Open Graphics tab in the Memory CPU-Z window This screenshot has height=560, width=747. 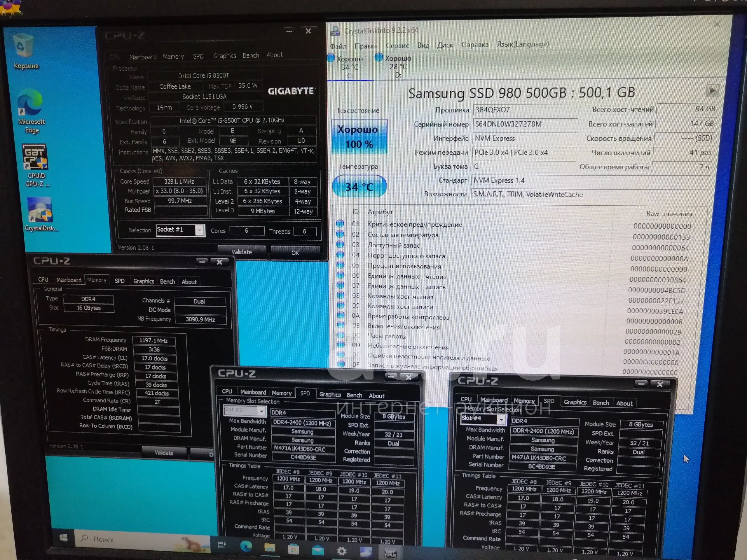click(x=144, y=281)
